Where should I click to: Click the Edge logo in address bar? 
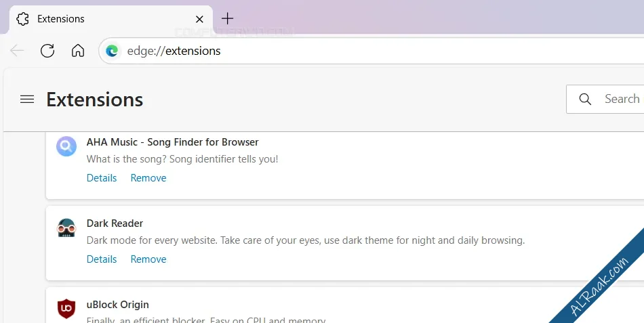pos(112,51)
